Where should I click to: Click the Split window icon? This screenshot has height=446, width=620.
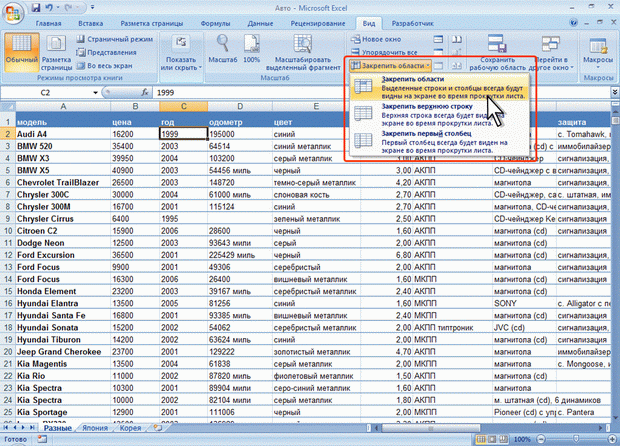[438, 39]
